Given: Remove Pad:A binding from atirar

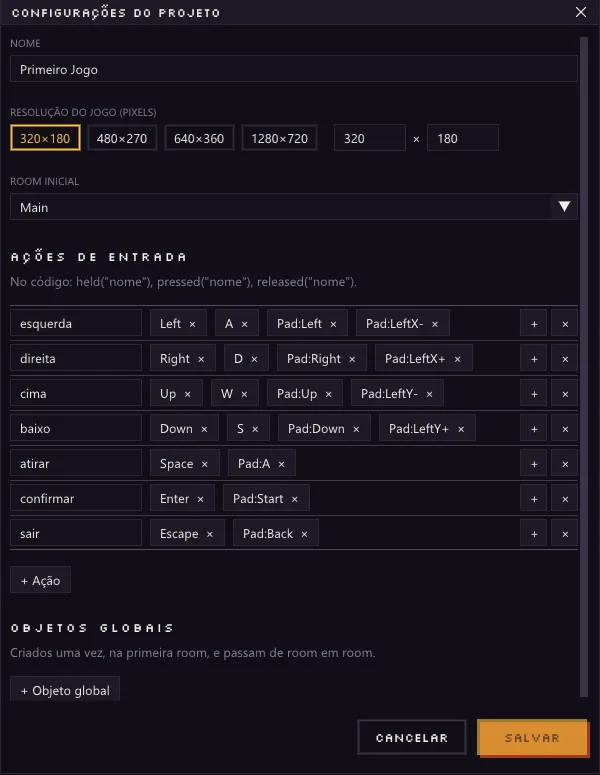Looking at the screenshot, I should click(x=281, y=465).
